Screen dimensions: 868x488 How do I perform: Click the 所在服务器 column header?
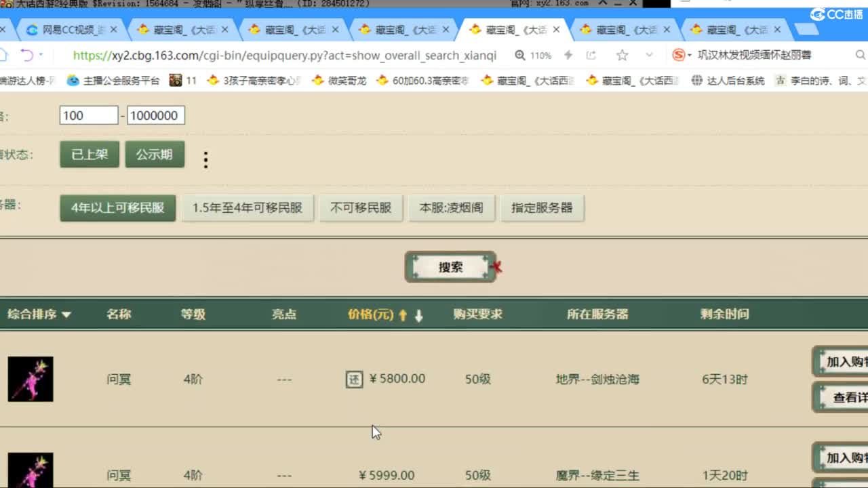point(597,314)
